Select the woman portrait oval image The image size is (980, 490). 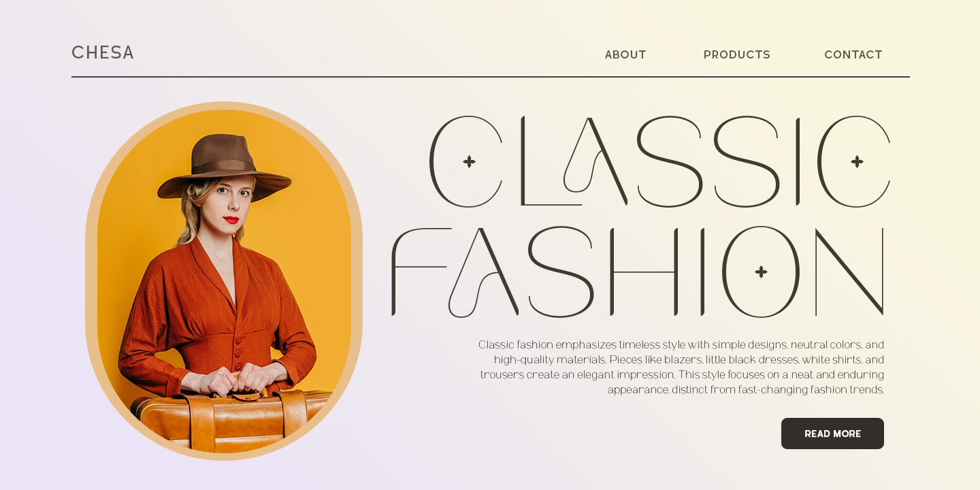pyautogui.click(x=224, y=281)
